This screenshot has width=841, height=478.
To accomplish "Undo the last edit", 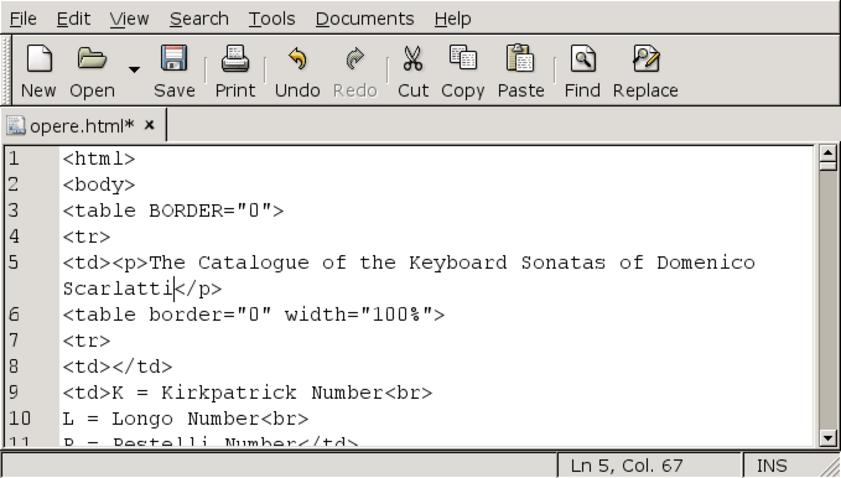I will coord(297,60).
